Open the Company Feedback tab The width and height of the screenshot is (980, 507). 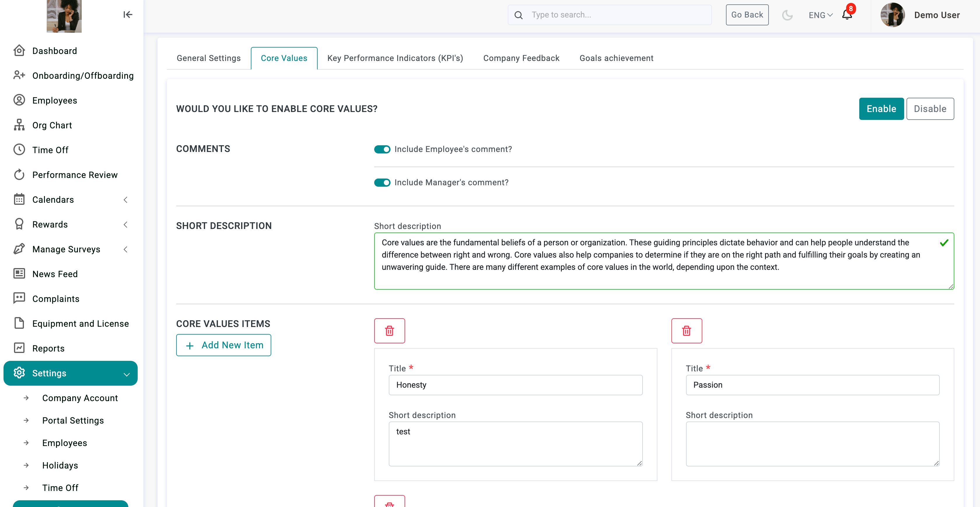tap(521, 58)
